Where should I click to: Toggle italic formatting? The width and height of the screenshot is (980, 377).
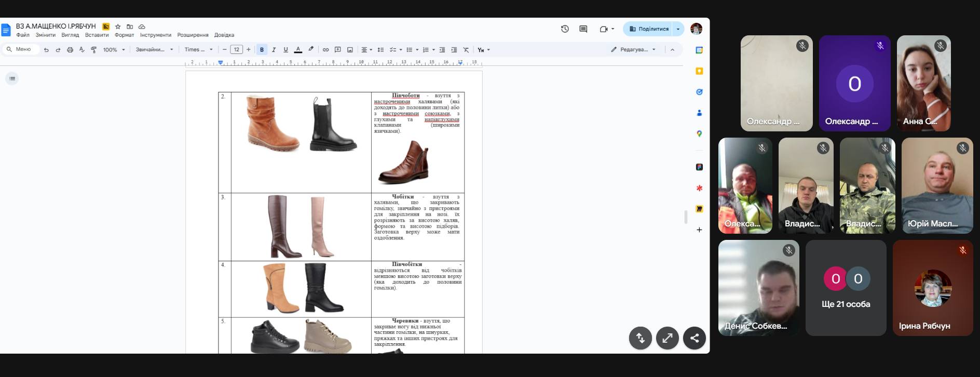[x=274, y=50]
